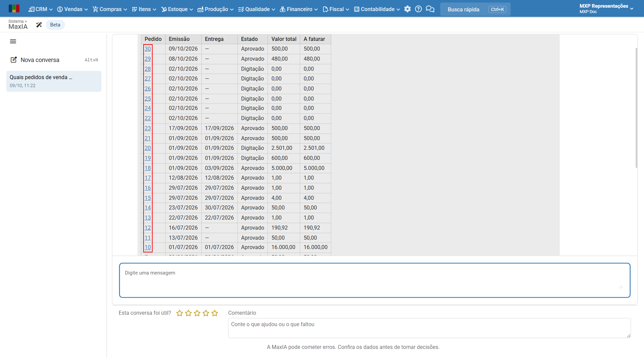Expand the Estoque menu
Screen dimensions: 644x362
coord(177,9)
